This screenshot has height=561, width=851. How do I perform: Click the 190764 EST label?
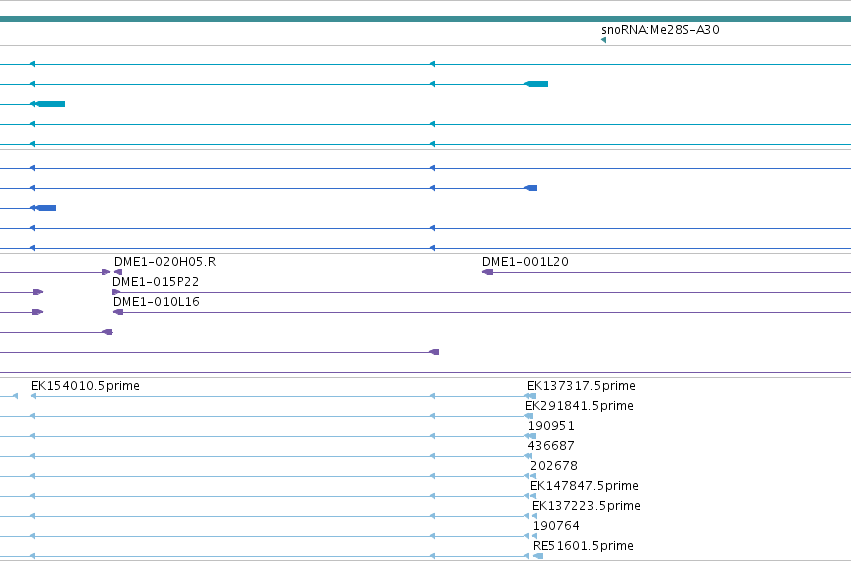556,526
